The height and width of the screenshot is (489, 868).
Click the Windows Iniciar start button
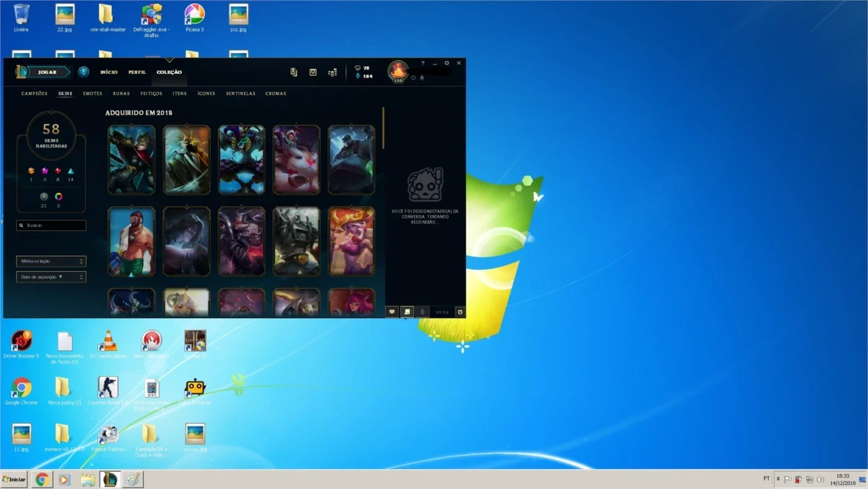point(14,479)
